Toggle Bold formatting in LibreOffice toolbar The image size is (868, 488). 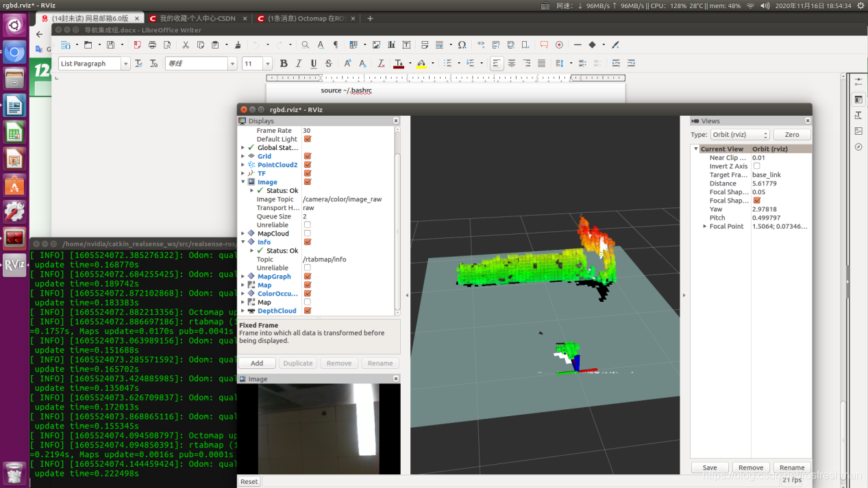tap(284, 64)
